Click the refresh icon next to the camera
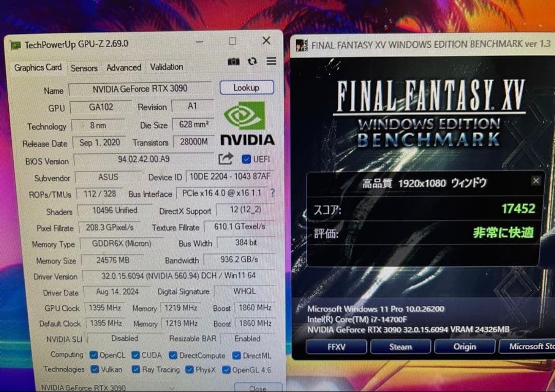 click(252, 61)
